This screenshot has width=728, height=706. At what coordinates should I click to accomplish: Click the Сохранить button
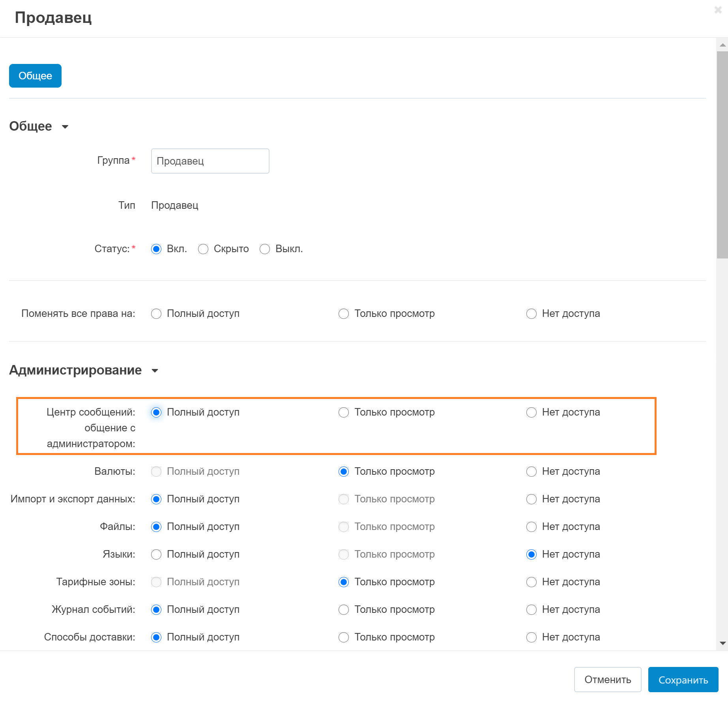tap(683, 680)
